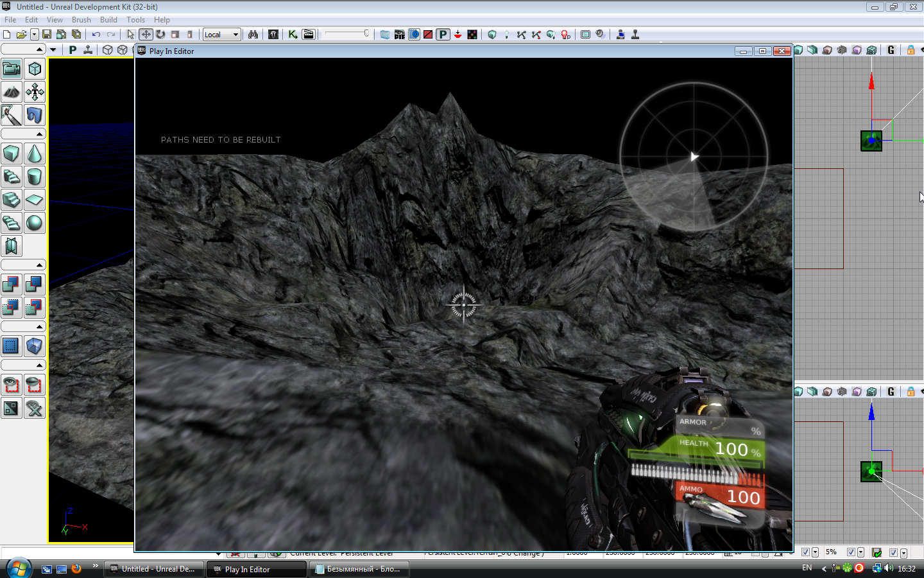Viewport: 924px width, 578px height.
Task: Open the Kismet editor icon
Action: [293, 35]
